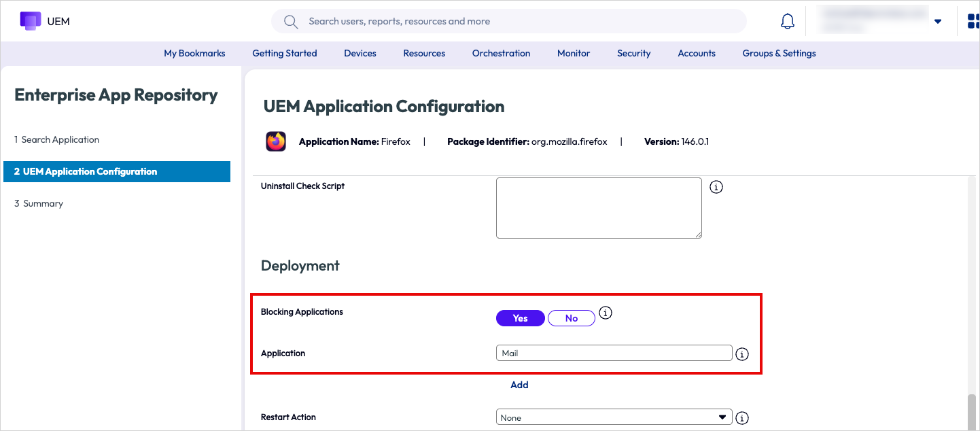Viewport: 980px width, 431px height.
Task: Open the apps grid icon
Action: [973, 21]
